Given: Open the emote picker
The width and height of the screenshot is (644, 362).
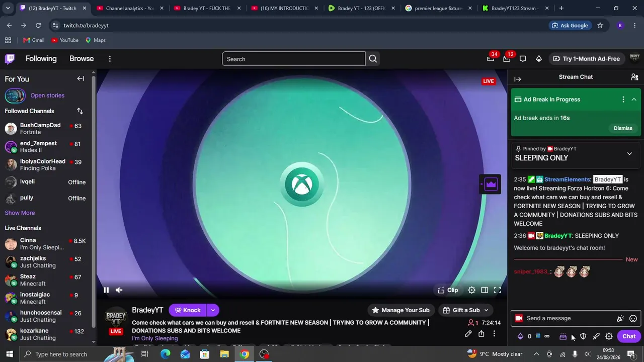Looking at the screenshot, I should (633, 318).
